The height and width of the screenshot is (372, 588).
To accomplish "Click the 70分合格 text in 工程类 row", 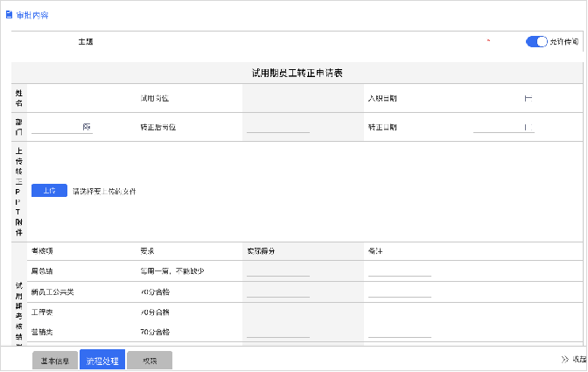I will coord(155,312).
